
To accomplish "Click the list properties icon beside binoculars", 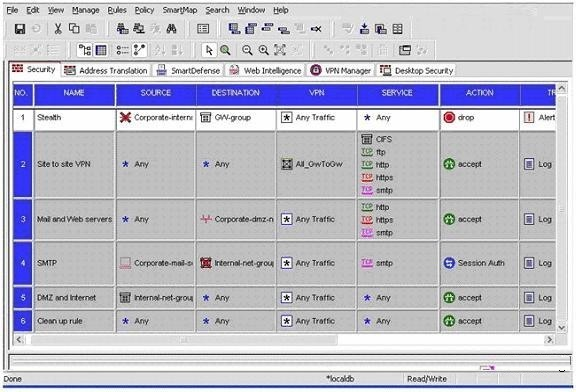I will 203,29.
